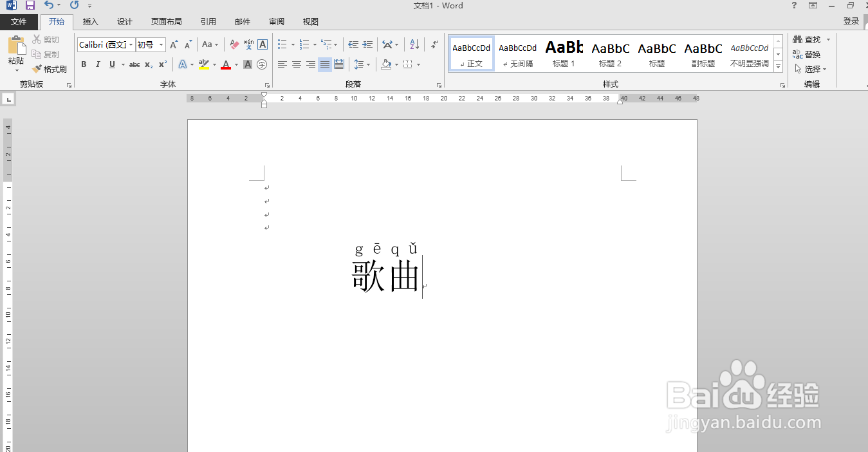868x452 pixels.
Task: Open the borders dropdown arrow
Action: tap(418, 64)
